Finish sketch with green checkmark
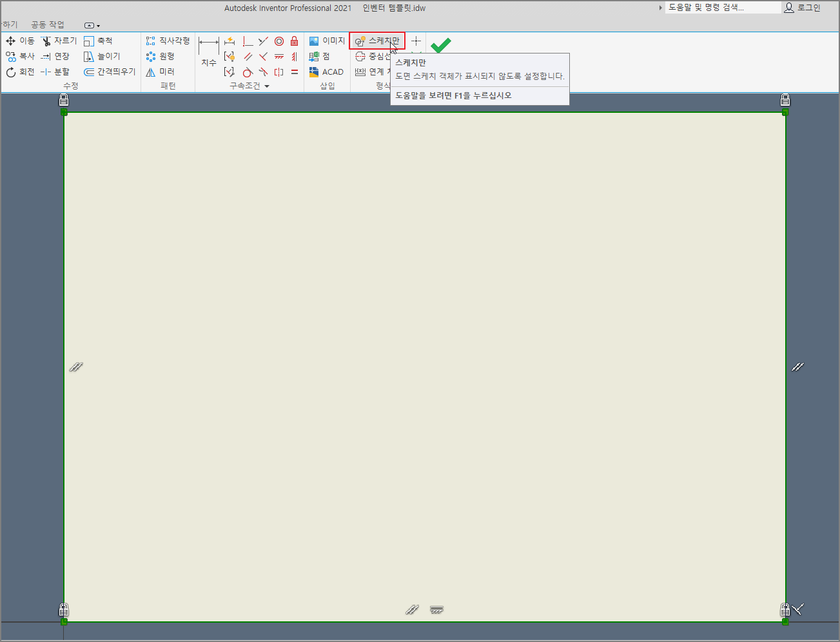840x642 pixels. pyautogui.click(x=441, y=45)
